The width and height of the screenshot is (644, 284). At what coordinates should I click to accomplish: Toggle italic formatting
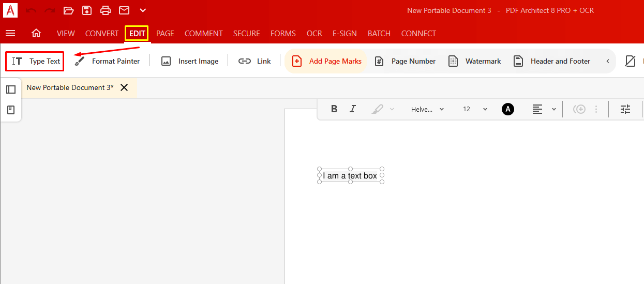point(353,109)
